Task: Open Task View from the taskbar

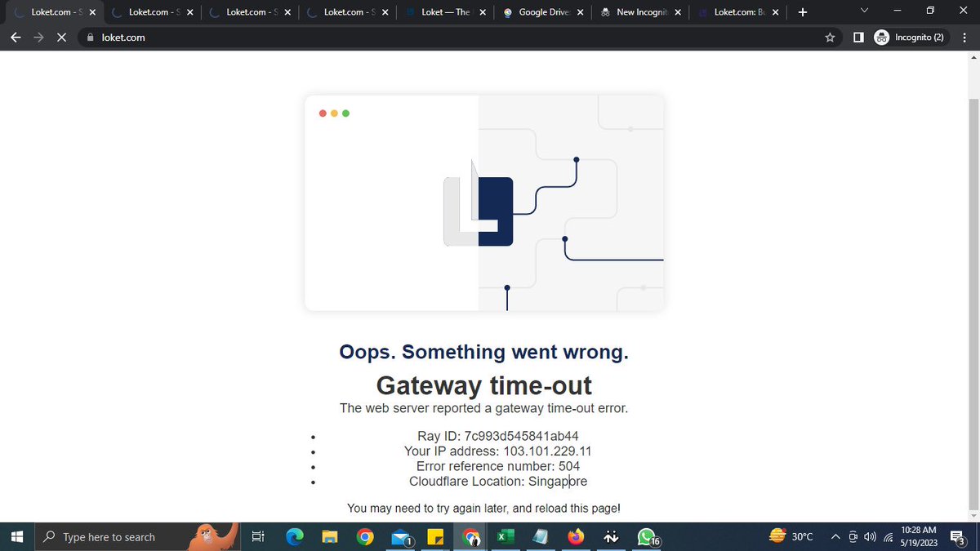Action: 258,537
